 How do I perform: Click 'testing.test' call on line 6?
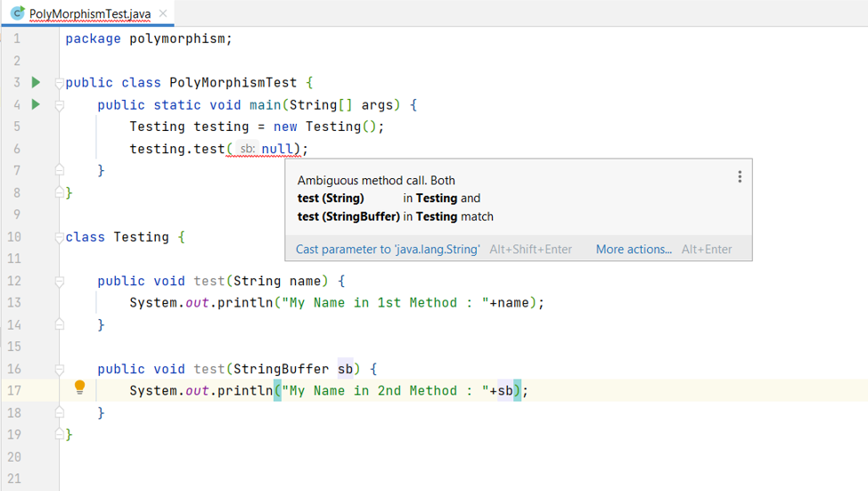(x=177, y=149)
